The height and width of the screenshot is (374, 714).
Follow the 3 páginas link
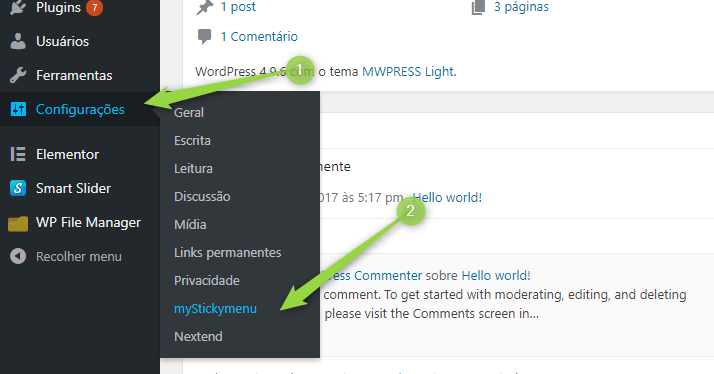pos(521,7)
